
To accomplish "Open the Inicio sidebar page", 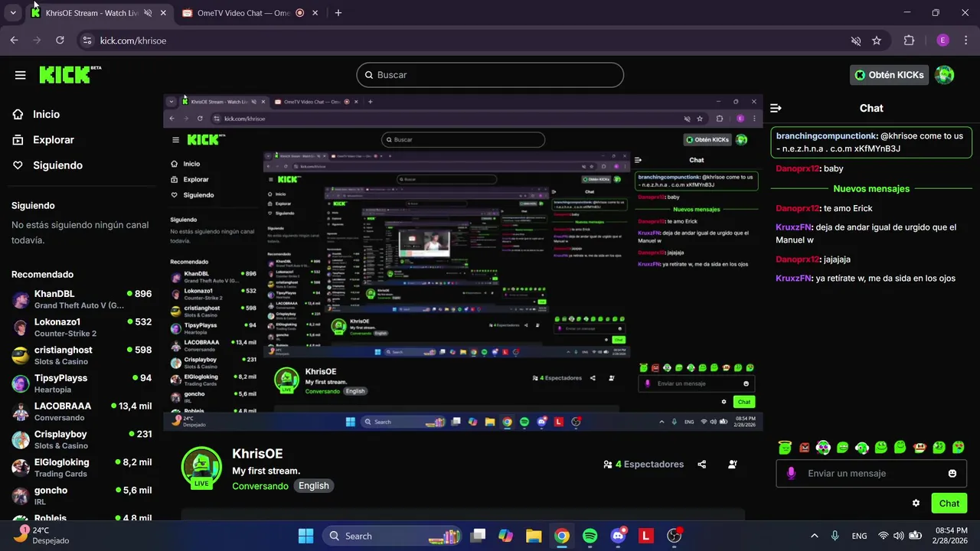I will 46,114.
